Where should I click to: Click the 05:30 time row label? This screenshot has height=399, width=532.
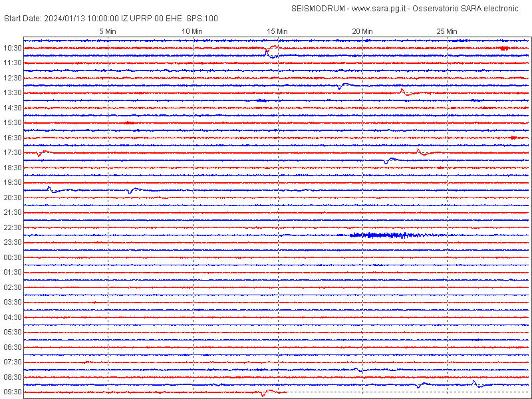pyautogui.click(x=13, y=332)
